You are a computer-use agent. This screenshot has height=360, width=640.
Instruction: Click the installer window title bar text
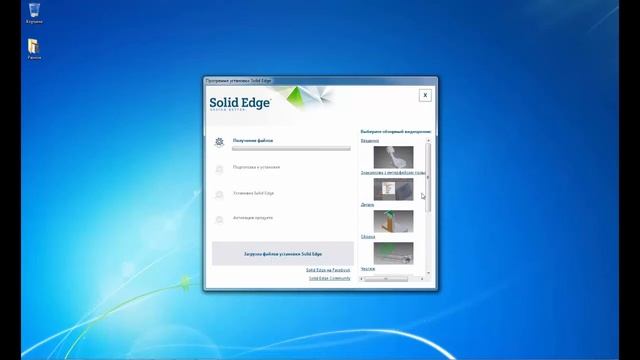point(238,81)
